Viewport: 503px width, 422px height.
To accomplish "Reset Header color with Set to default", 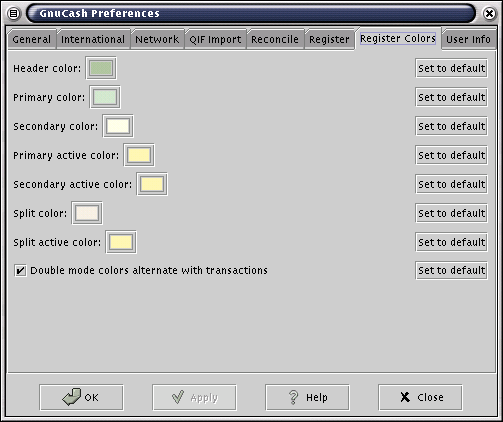I will (451, 68).
